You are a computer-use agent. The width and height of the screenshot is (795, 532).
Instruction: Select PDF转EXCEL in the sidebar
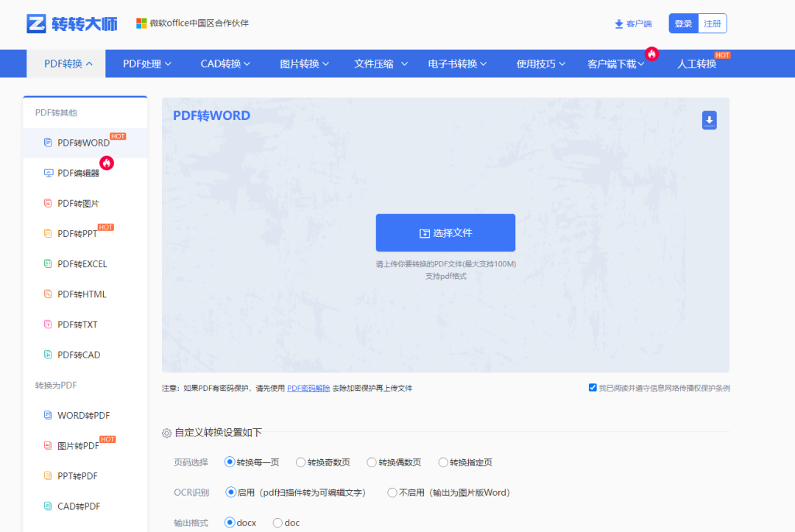[x=78, y=263]
